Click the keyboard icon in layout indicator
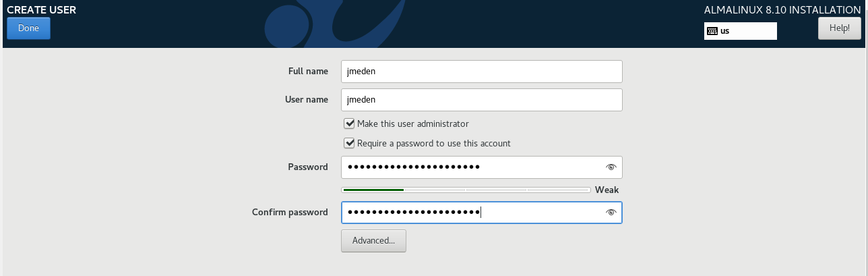Screen dimensions: 868x276 click(x=712, y=31)
